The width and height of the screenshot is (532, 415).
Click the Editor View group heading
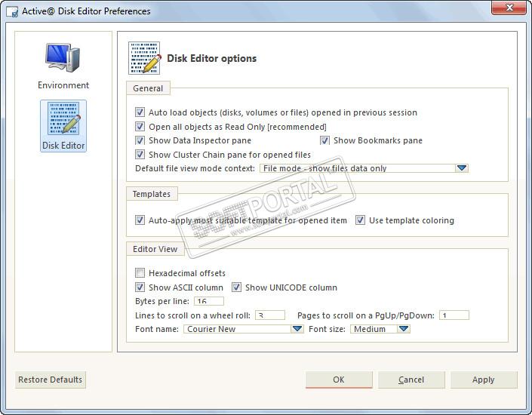pos(155,249)
